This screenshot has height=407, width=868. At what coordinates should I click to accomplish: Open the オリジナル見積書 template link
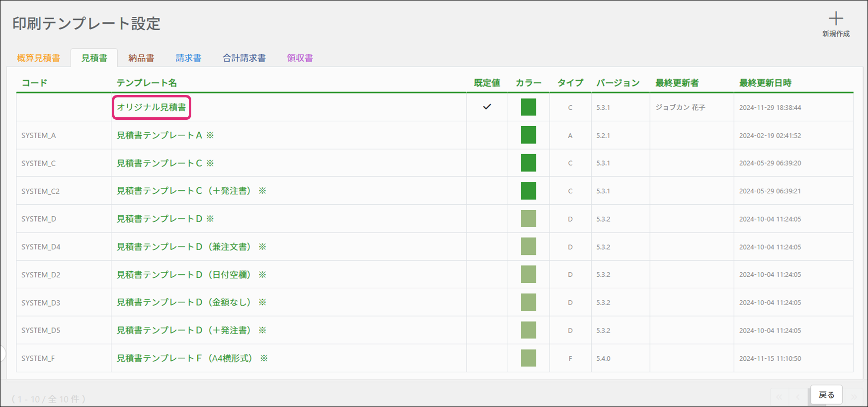[151, 107]
